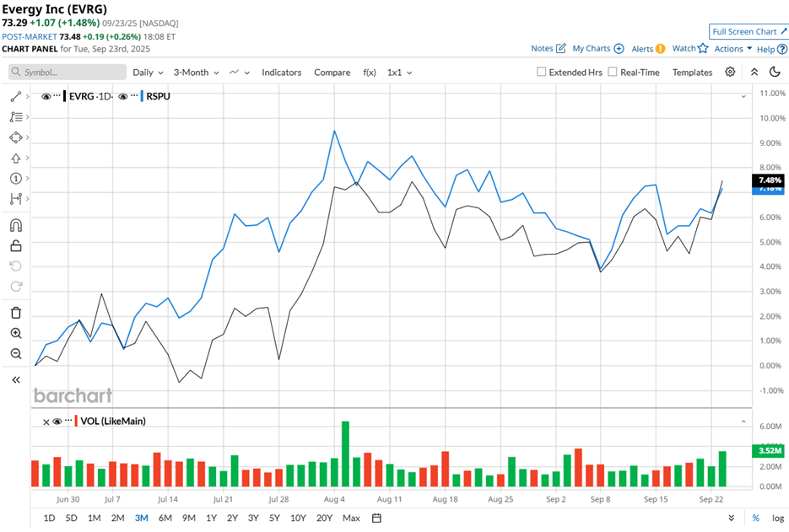The width and height of the screenshot is (789, 532).
Task: Select the arrow marker tool
Action: click(15, 158)
